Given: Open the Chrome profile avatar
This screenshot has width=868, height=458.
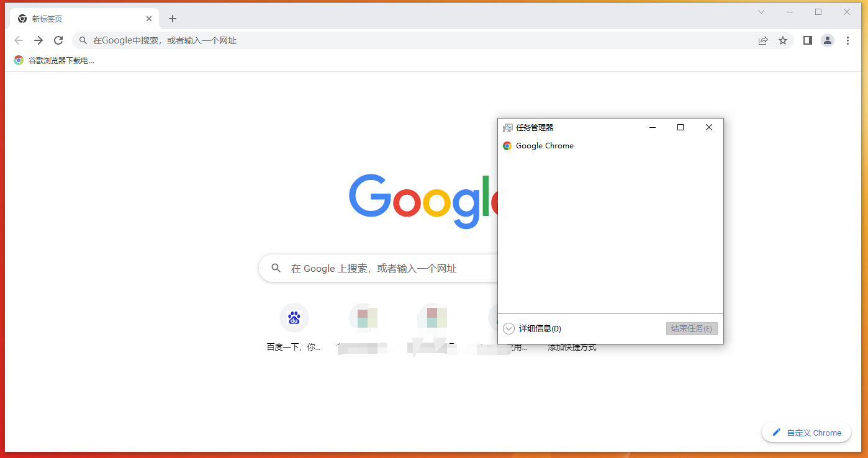Looking at the screenshot, I should (828, 40).
